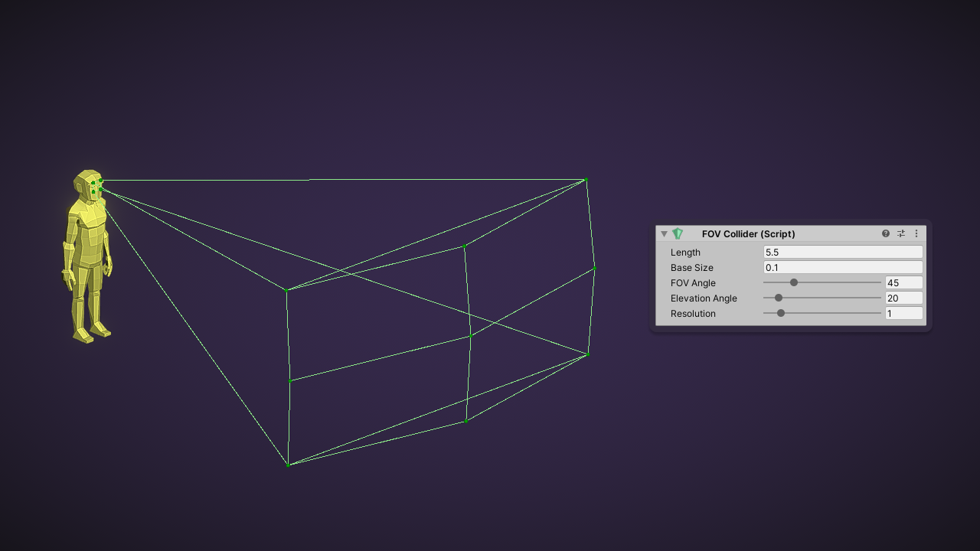The height and width of the screenshot is (551, 980).
Task: Open the component three-dot options menu
Action: 916,233
